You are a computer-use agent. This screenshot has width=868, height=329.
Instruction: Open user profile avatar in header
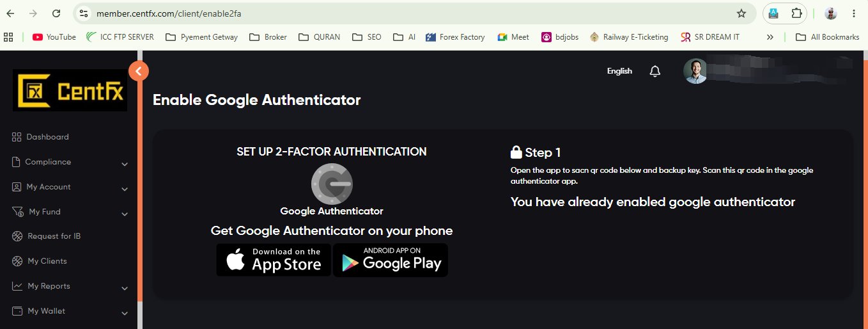tap(695, 71)
